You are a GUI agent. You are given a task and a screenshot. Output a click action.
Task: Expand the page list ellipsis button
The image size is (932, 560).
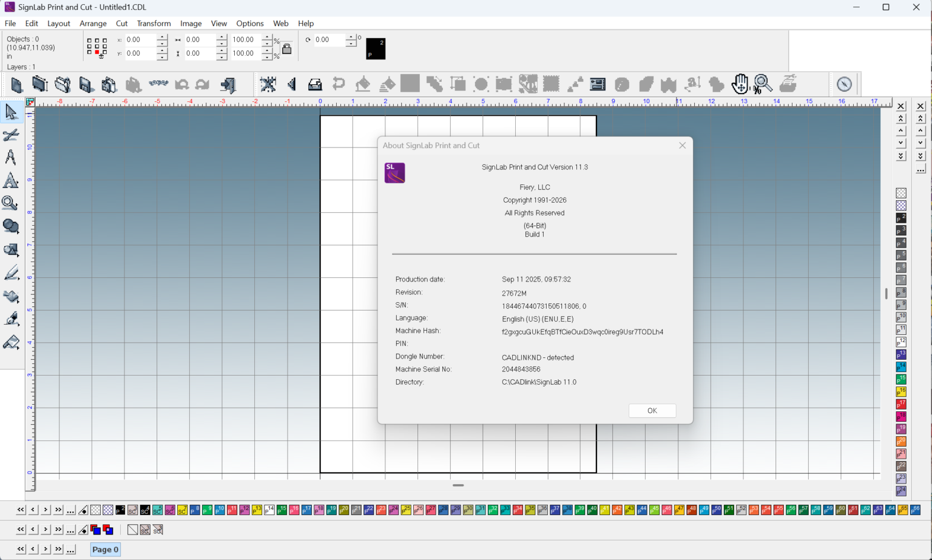pos(70,549)
